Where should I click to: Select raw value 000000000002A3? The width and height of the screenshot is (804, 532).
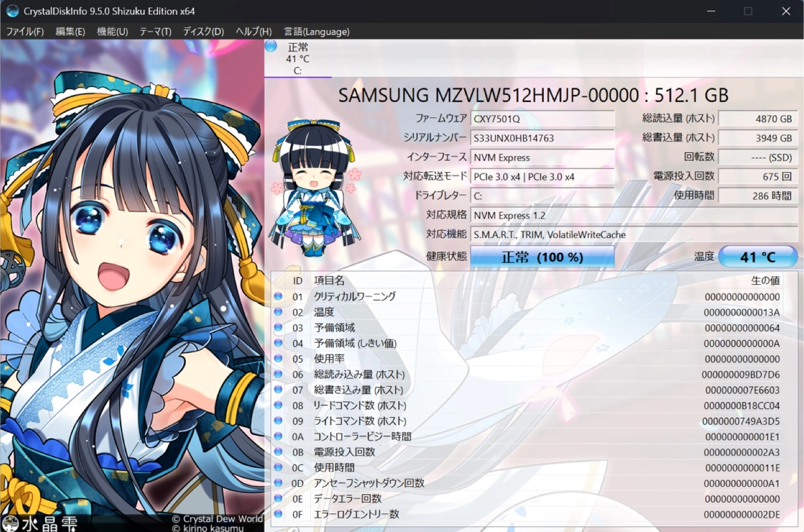(x=742, y=453)
